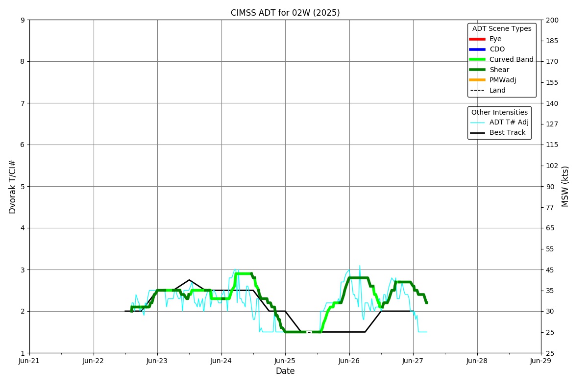Click the Date x-axis label

pos(285,371)
